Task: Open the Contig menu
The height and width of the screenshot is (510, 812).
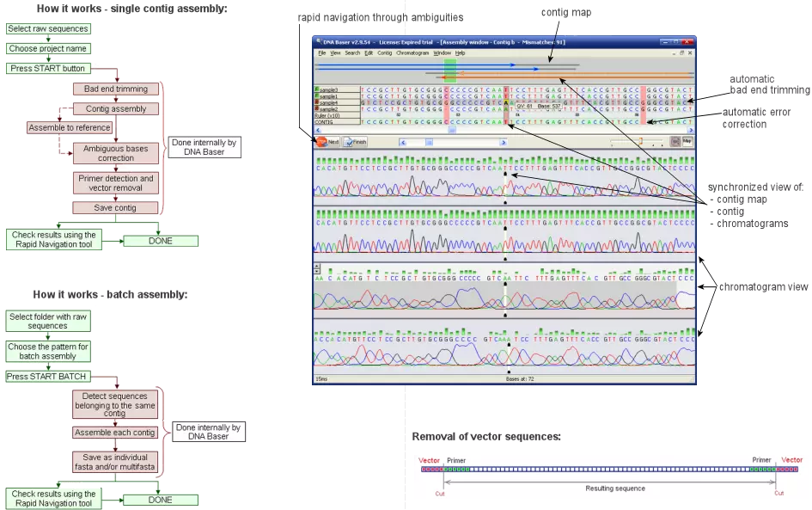Action: (x=384, y=52)
